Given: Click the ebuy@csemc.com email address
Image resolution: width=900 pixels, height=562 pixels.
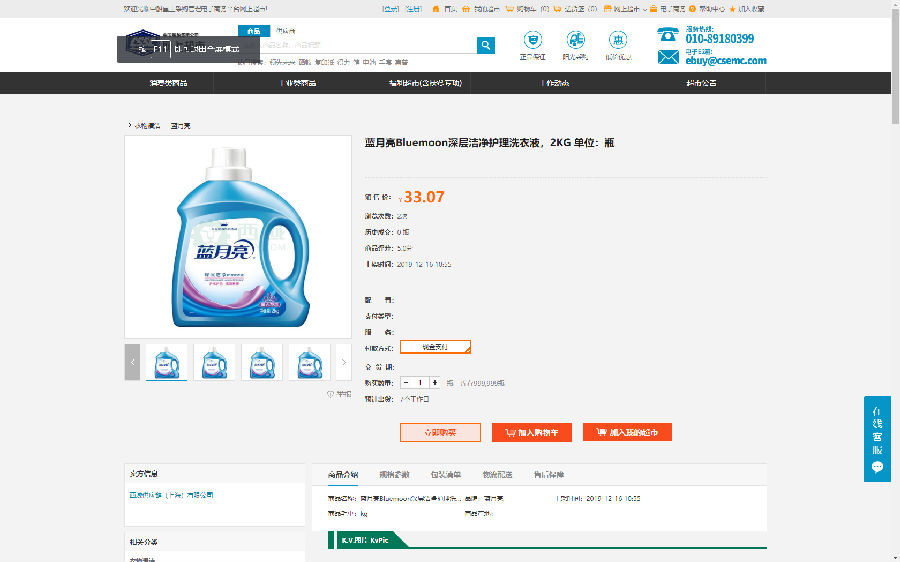Looking at the screenshot, I should [x=726, y=60].
